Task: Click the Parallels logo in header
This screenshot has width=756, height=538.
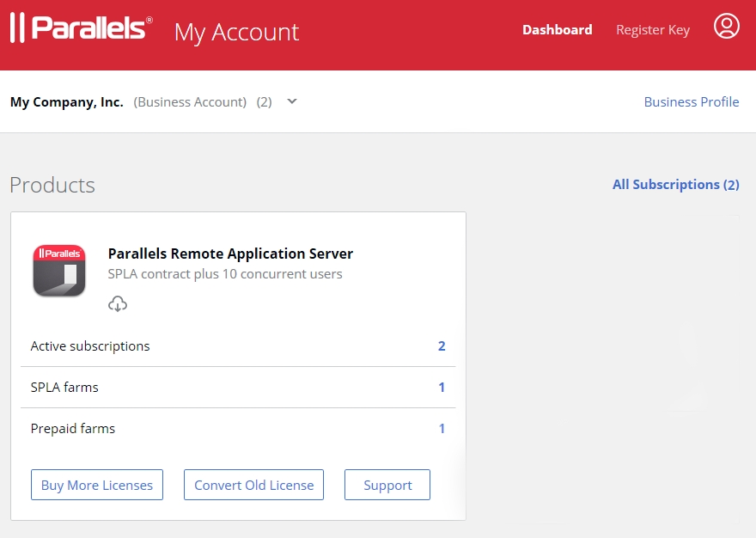Action: tap(82, 28)
